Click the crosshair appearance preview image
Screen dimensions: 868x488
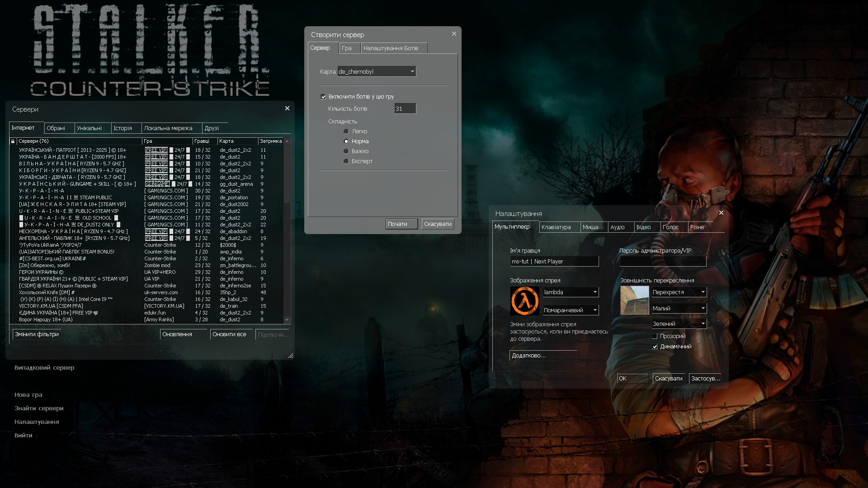coord(634,300)
